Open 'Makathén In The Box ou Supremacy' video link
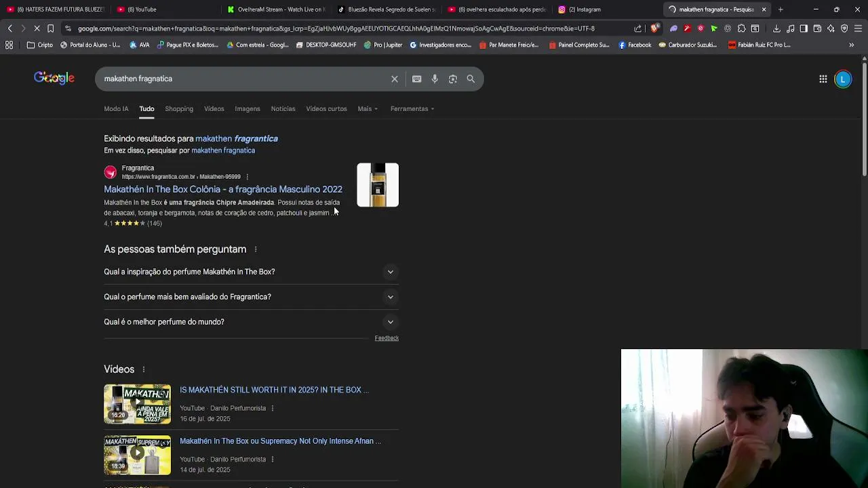 pos(280,441)
